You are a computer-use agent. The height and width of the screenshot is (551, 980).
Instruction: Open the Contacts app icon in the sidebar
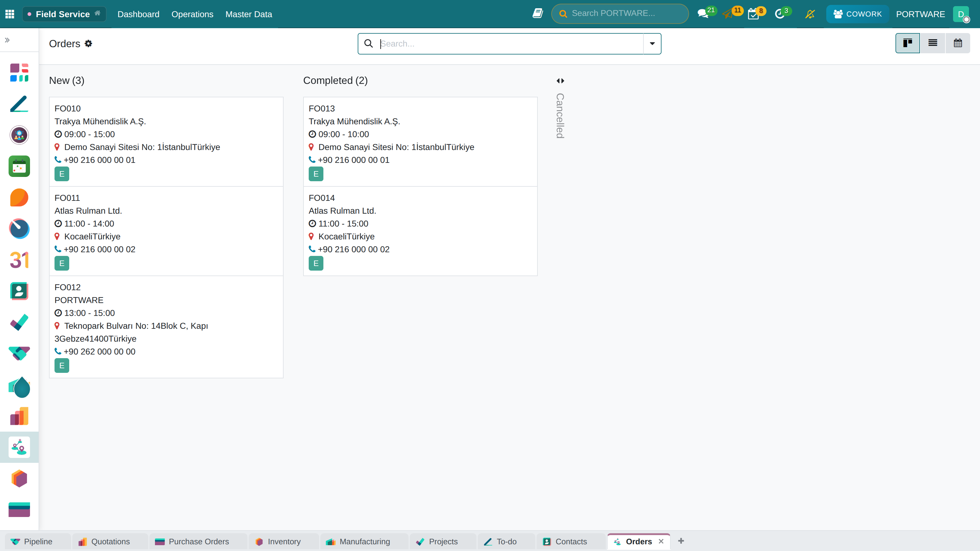click(19, 291)
